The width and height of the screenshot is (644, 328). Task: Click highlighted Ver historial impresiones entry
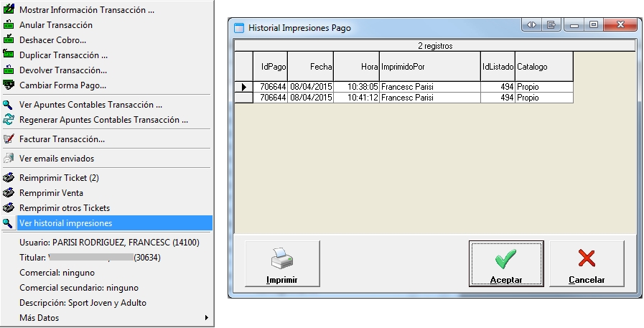(x=115, y=223)
